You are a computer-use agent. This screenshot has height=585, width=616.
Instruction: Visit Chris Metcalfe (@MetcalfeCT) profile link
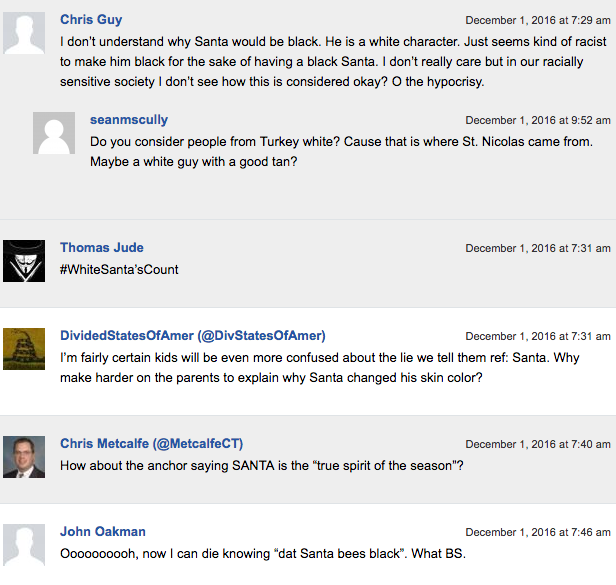[151, 444]
